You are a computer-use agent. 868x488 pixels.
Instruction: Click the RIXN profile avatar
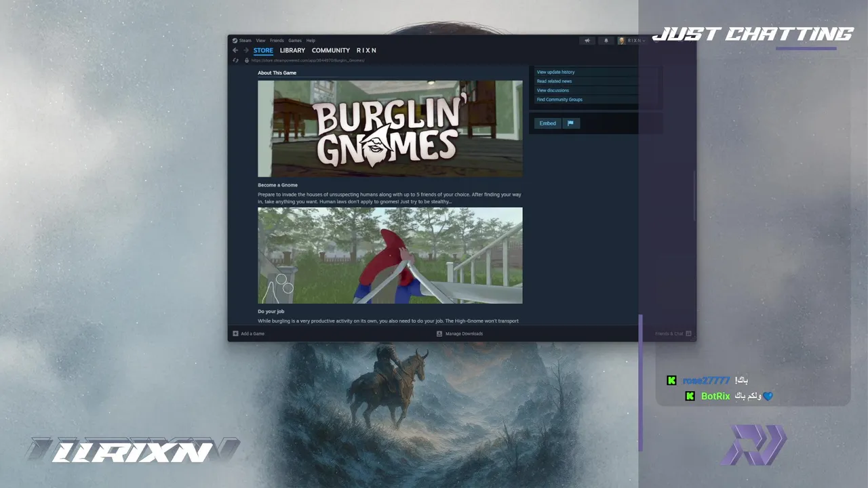pyautogui.click(x=621, y=41)
